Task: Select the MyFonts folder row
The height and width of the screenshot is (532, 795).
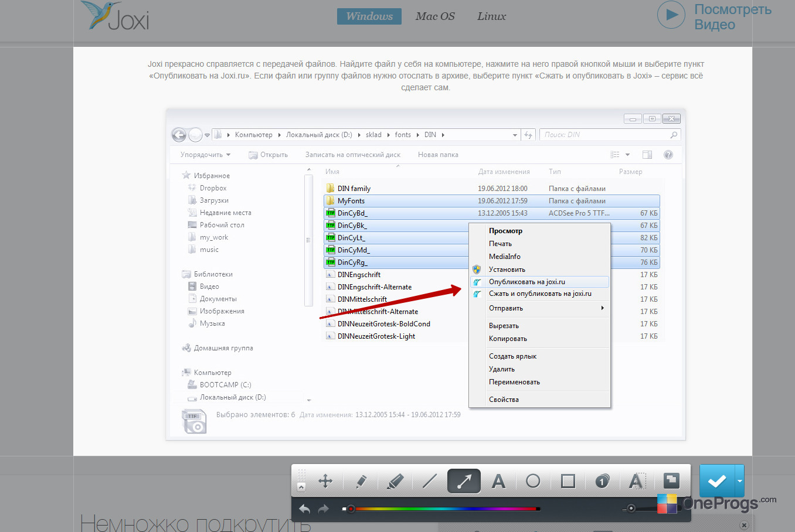Action: coord(491,201)
